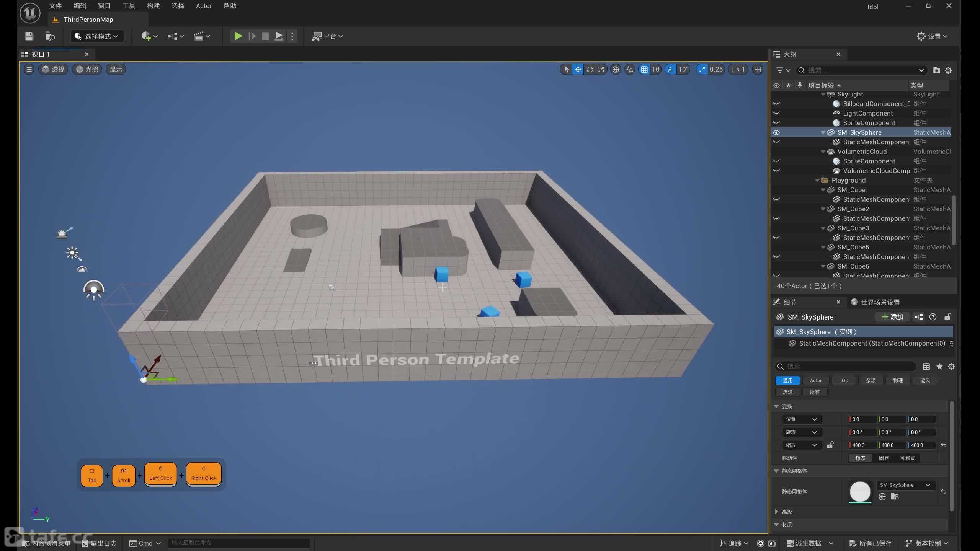980x551 pixels.
Task: Open camera speed setting labeled 1
Action: click(x=738, y=69)
